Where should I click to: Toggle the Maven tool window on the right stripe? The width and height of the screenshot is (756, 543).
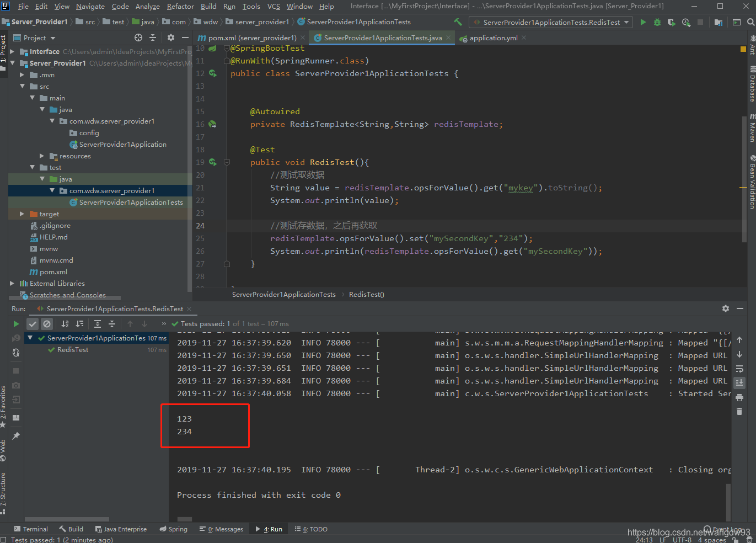[752, 129]
